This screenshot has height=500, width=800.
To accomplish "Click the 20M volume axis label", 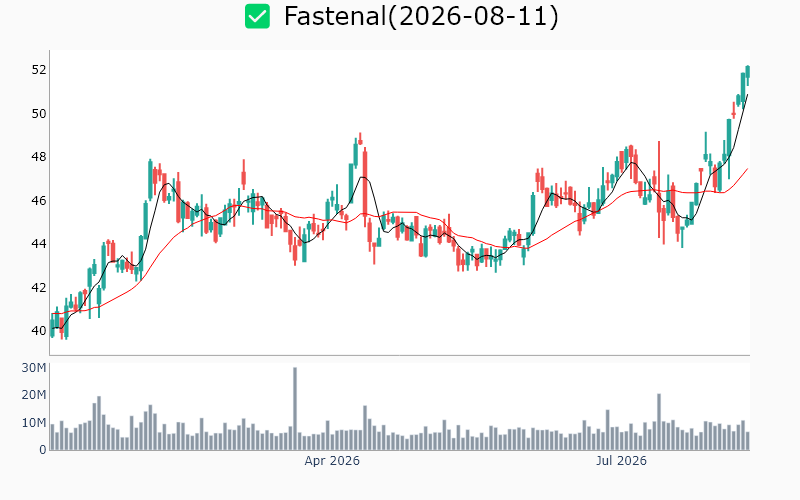I will (34, 395).
